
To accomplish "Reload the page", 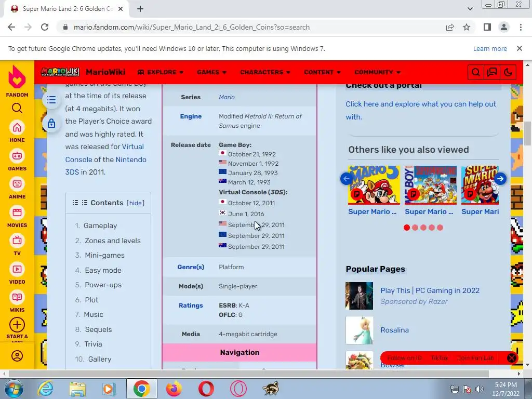I will point(45,27).
